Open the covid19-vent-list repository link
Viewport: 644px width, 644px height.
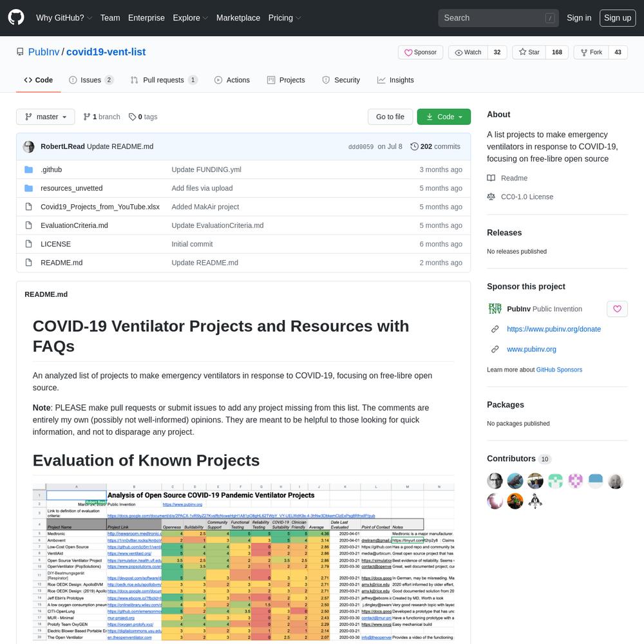106,52
